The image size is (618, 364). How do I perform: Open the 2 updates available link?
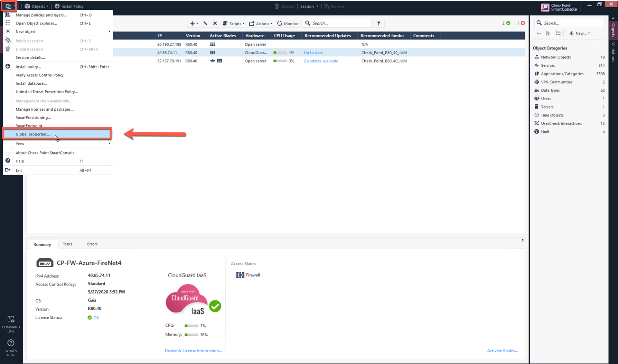point(321,61)
